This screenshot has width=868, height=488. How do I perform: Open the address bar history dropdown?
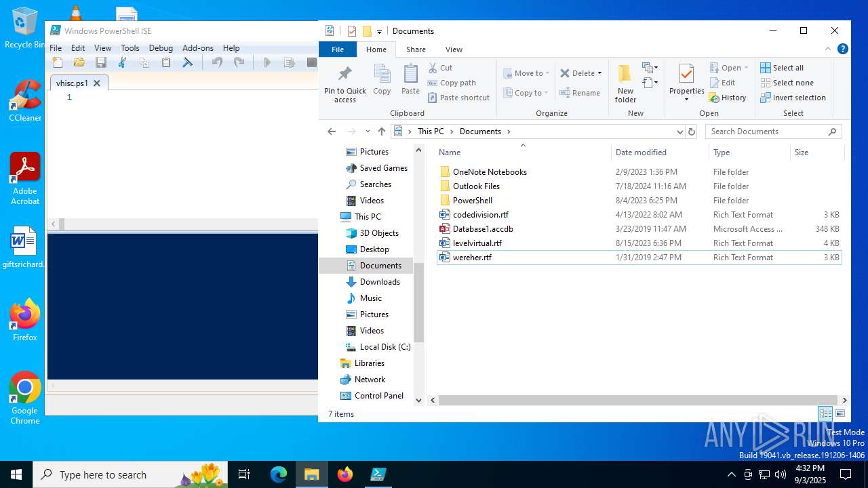pos(679,131)
